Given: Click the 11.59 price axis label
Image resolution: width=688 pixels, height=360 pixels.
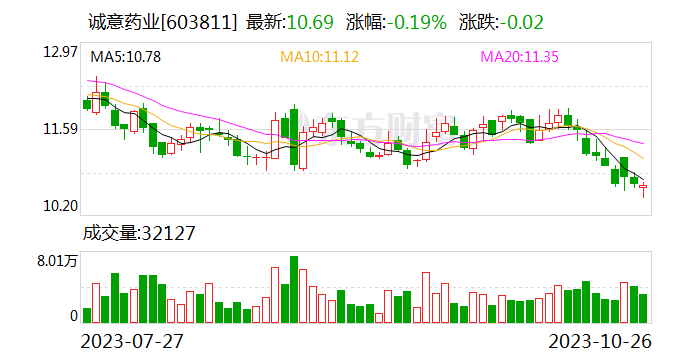Looking at the screenshot, I should coord(60,129).
